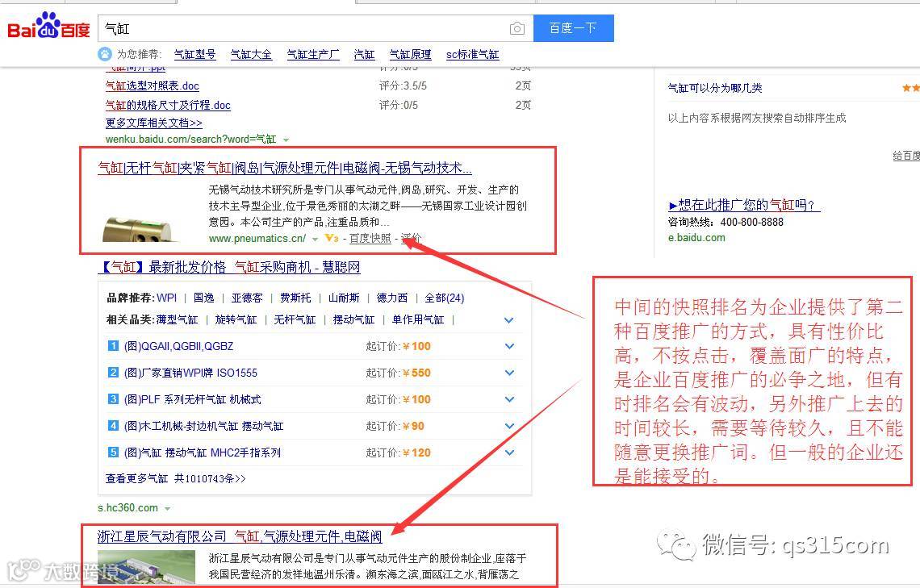Click the 咨询热线 400-800-8888 text

[x=726, y=222]
